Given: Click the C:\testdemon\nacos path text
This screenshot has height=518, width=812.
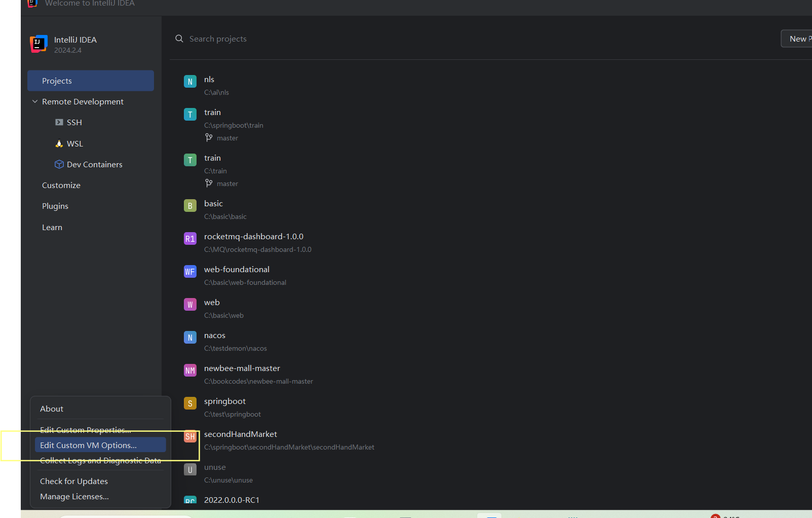Looking at the screenshot, I should coord(236,348).
